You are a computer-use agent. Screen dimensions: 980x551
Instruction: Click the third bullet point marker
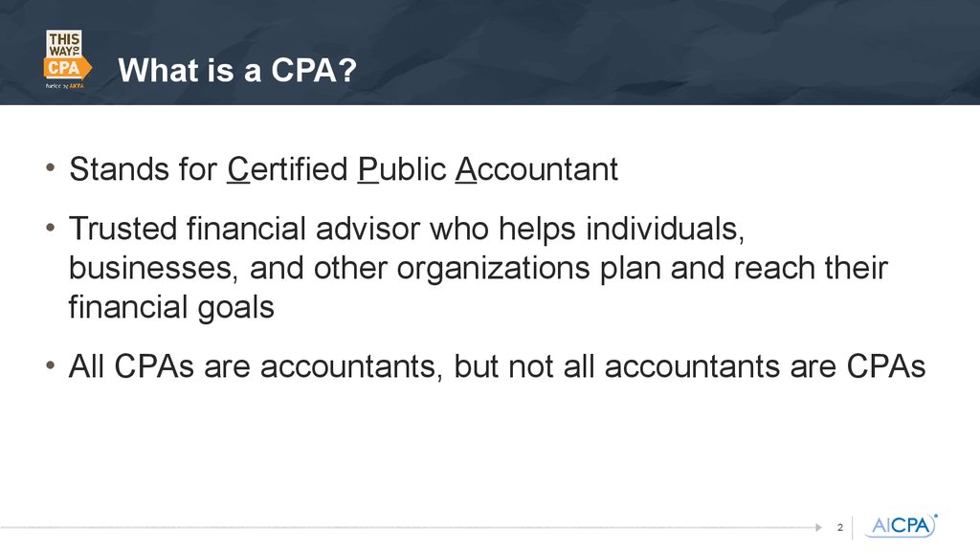pos(51,364)
